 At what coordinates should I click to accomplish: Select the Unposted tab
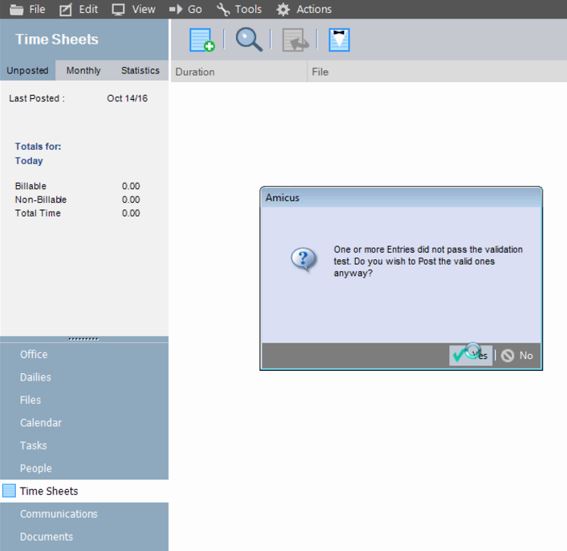pyautogui.click(x=27, y=70)
